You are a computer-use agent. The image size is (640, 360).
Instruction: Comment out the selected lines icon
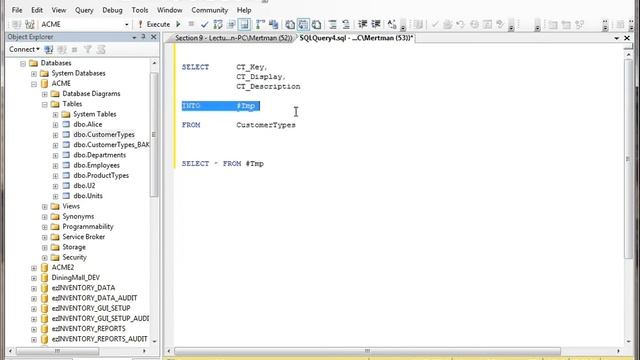[x=333, y=24]
